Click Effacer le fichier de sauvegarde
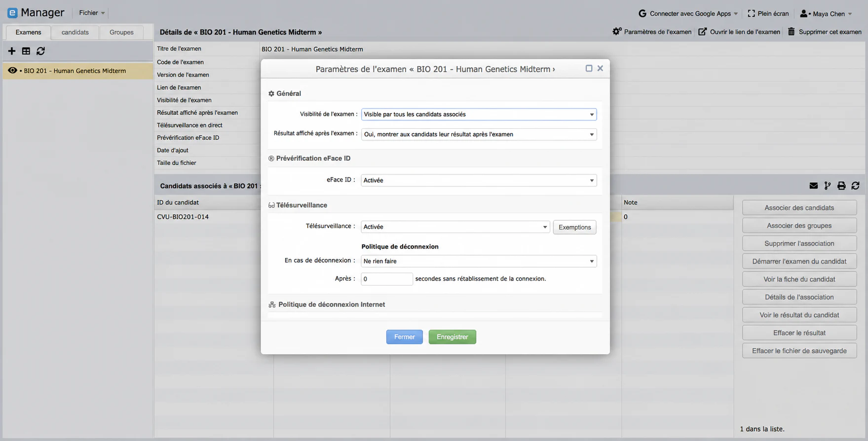This screenshot has height=441, width=868. [799, 351]
